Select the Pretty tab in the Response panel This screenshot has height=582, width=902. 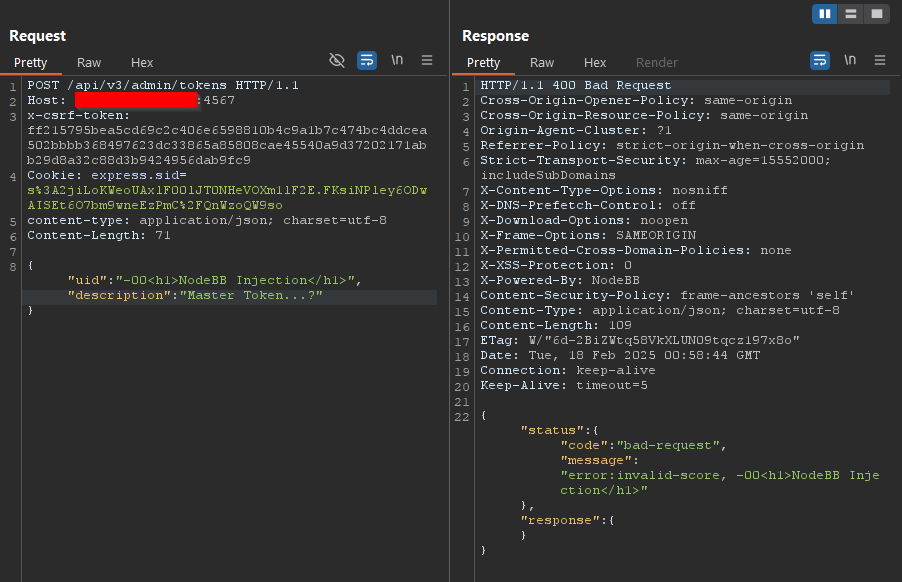click(484, 62)
